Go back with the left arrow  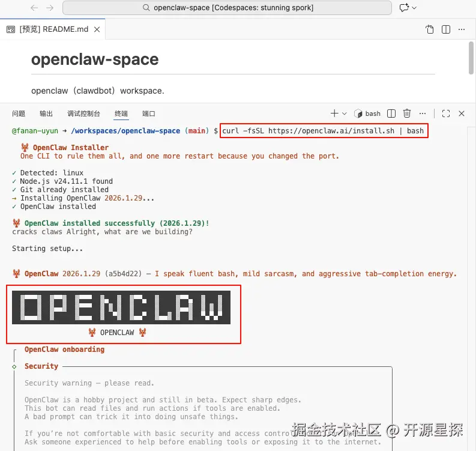pyautogui.click(x=34, y=8)
